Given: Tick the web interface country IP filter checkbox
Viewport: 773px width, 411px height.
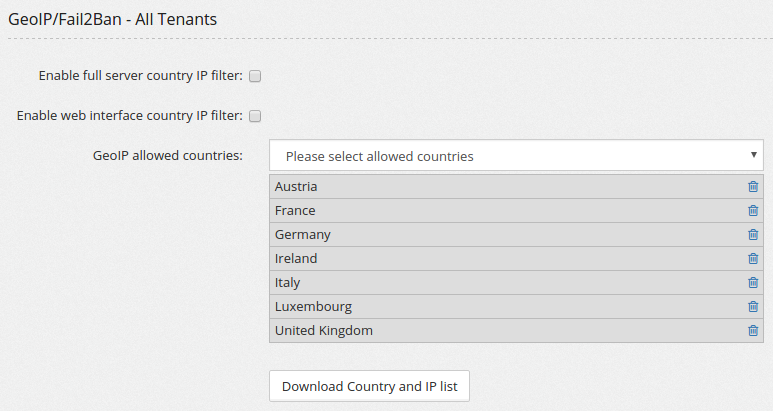Looking at the screenshot, I should click(x=255, y=116).
